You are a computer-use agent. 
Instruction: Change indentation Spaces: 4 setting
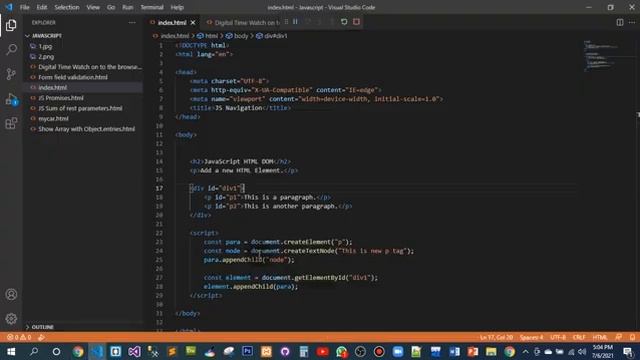click(531, 337)
